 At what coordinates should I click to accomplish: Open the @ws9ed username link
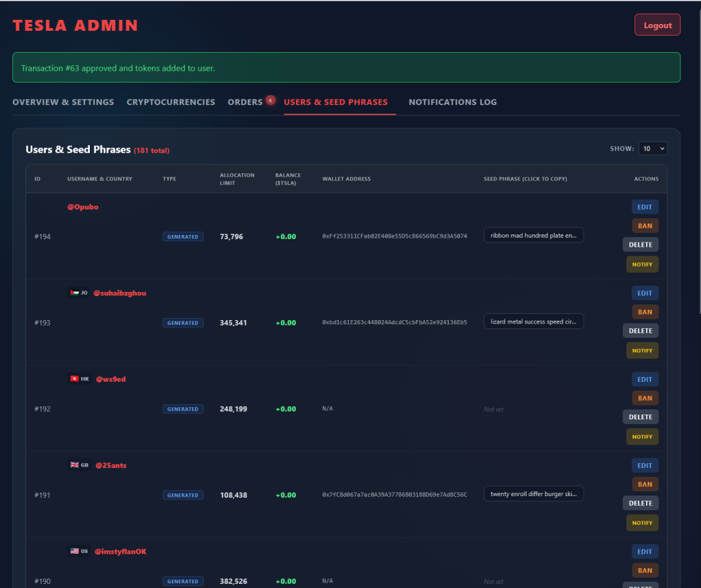coord(111,379)
